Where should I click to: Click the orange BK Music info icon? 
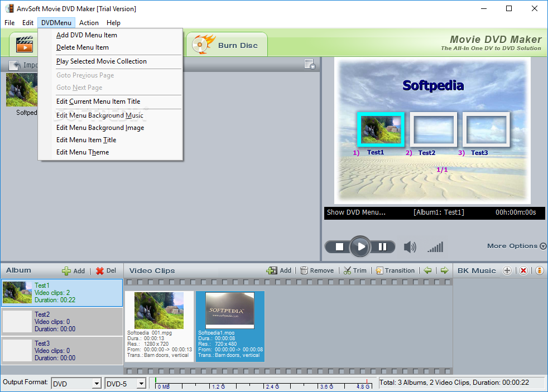click(x=539, y=270)
